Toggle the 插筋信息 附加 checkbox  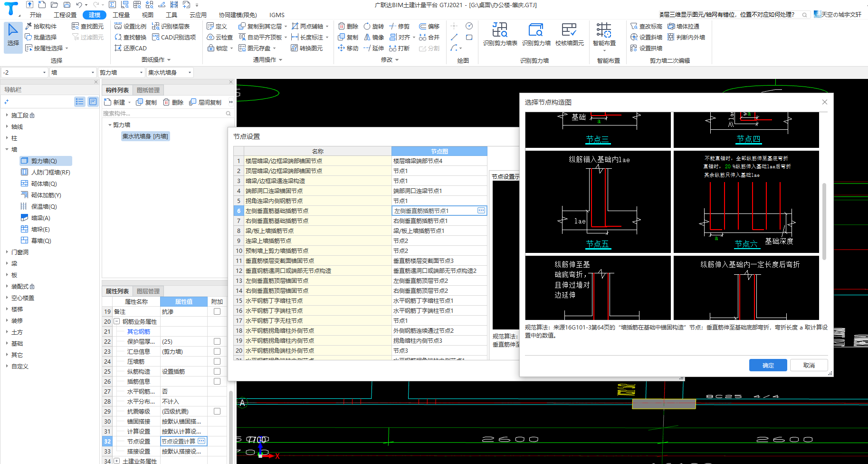pyautogui.click(x=217, y=381)
